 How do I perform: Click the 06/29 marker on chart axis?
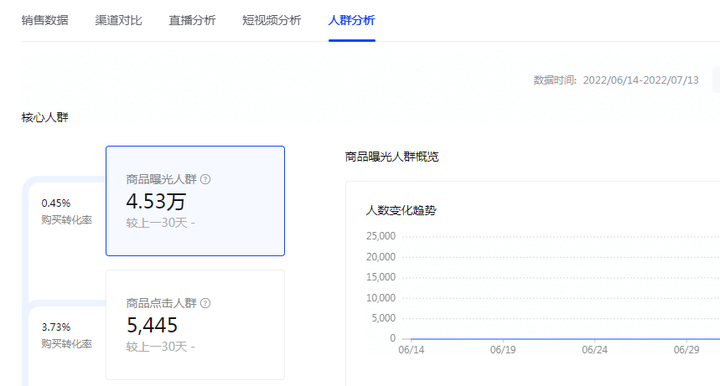[686, 350]
